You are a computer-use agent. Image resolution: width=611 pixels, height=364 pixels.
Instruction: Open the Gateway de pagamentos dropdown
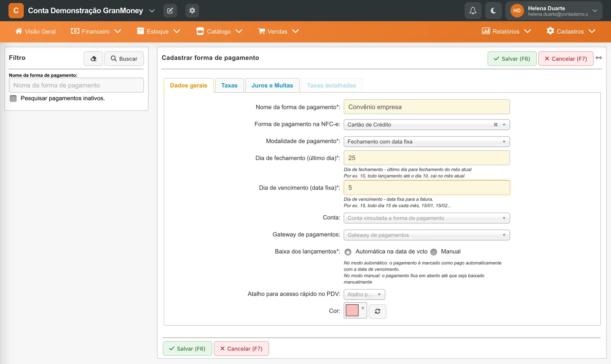click(427, 235)
